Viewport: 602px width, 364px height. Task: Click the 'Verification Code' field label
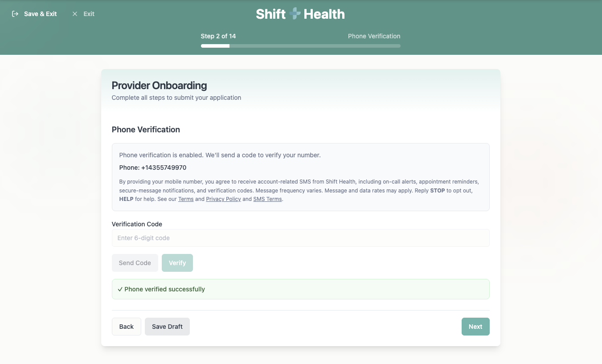pyautogui.click(x=137, y=224)
